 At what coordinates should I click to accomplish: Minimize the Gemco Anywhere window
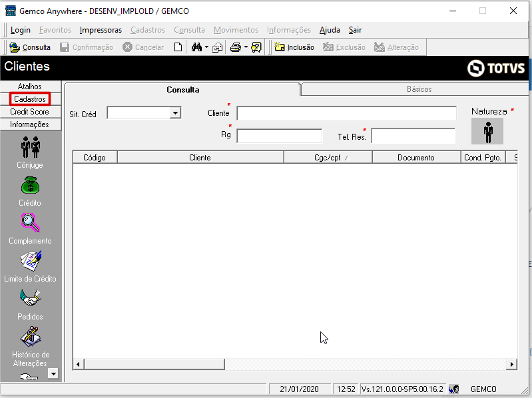453,11
